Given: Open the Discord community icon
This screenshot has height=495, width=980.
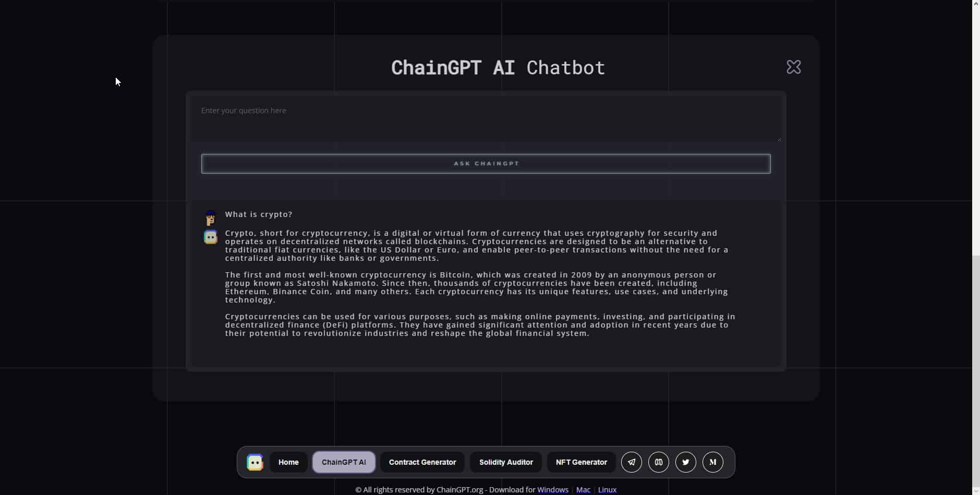Looking at the screenshot, I should 658,462.
